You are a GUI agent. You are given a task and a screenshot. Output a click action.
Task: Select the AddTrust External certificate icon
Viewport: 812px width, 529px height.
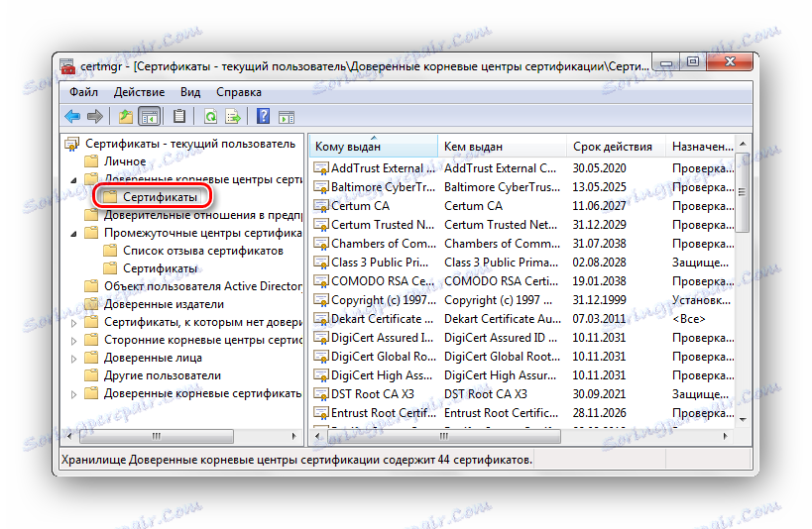321,168
